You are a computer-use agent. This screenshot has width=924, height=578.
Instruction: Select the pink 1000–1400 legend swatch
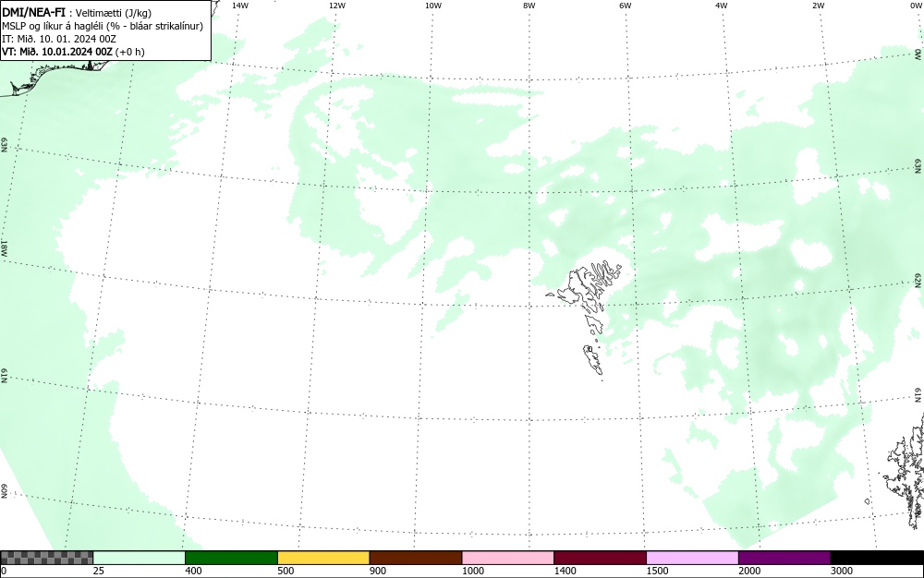pyautogui.click(x=507, y=558)
